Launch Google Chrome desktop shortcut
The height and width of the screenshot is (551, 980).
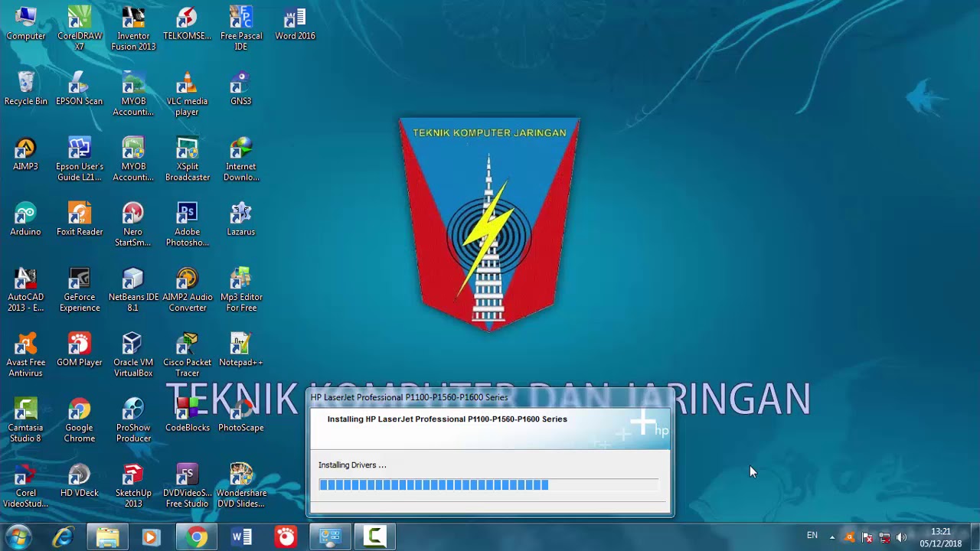click(80, 420)
